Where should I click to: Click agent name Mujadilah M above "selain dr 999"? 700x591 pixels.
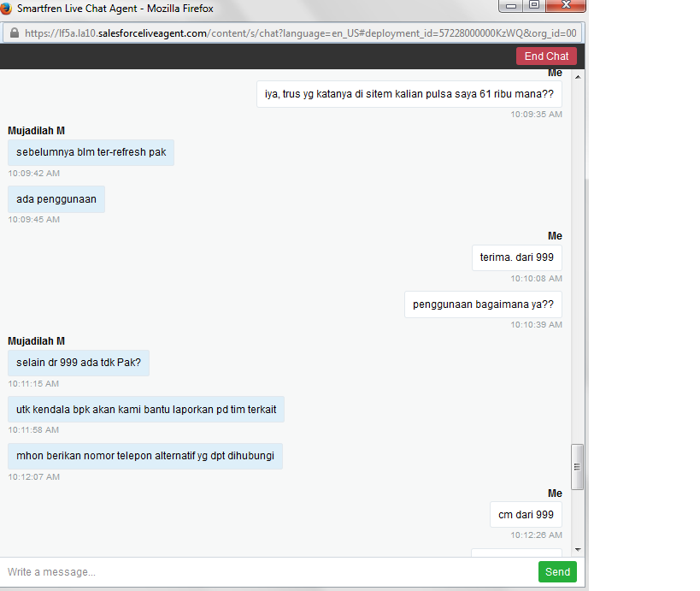pyautogui.click(x=36, y=341)
